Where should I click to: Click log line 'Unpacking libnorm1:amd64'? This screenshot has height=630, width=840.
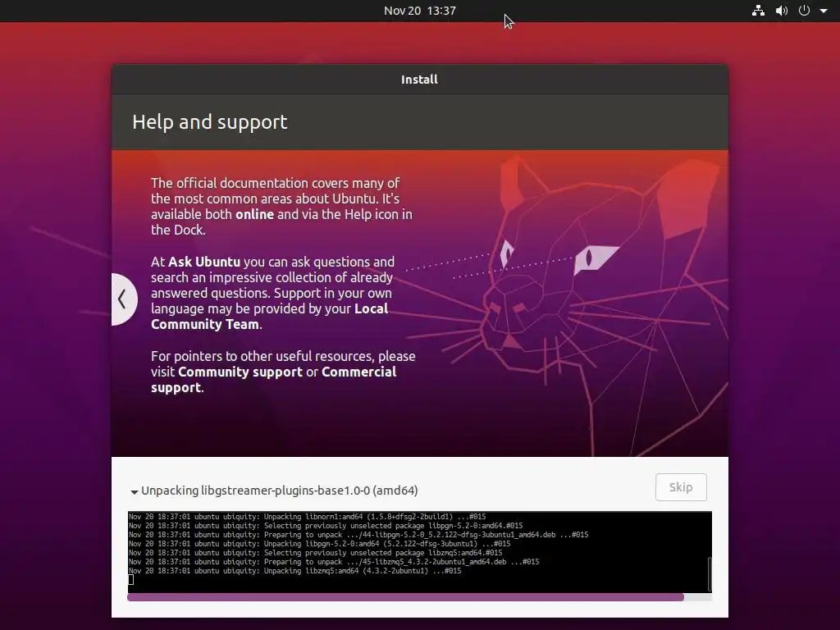point(307,517)
